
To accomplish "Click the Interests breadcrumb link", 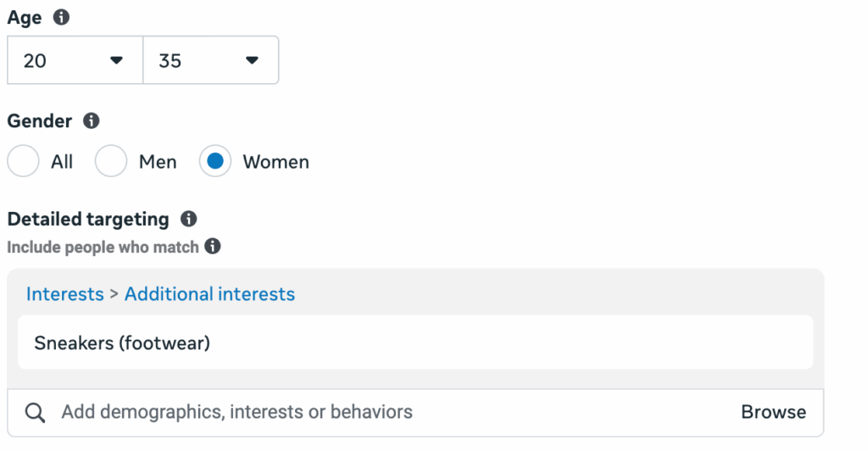I will 64,294.
